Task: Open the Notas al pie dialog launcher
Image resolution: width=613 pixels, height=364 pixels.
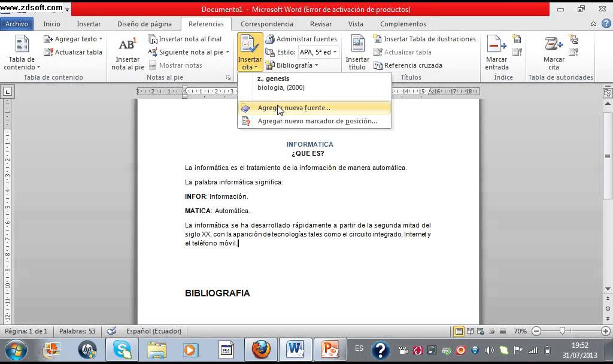Action: [x=228, y=77]
